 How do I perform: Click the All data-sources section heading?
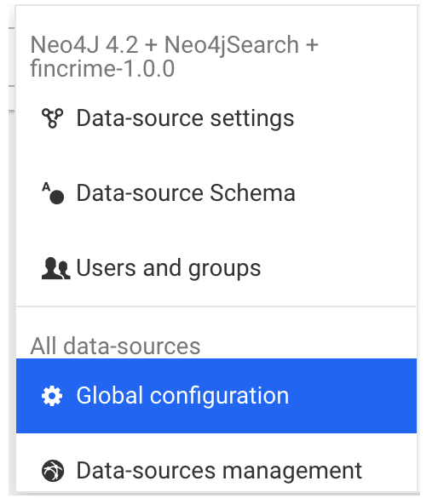[x=115, y=346]
